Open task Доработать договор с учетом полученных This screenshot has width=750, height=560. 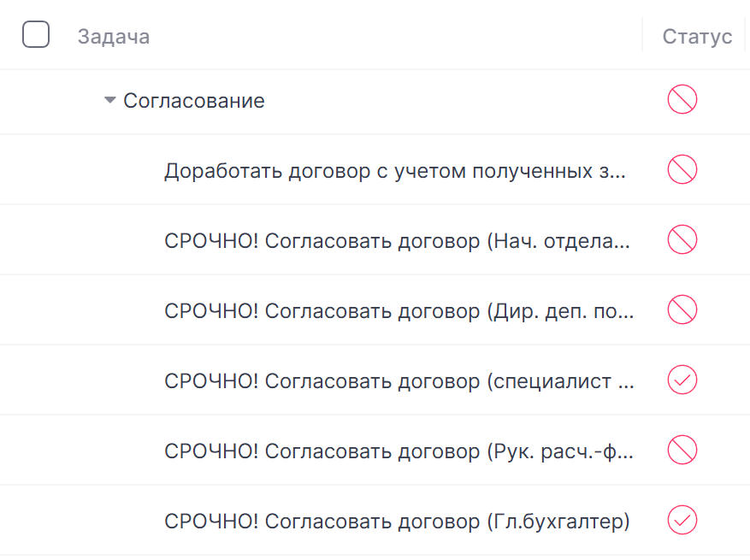(395, 171)
